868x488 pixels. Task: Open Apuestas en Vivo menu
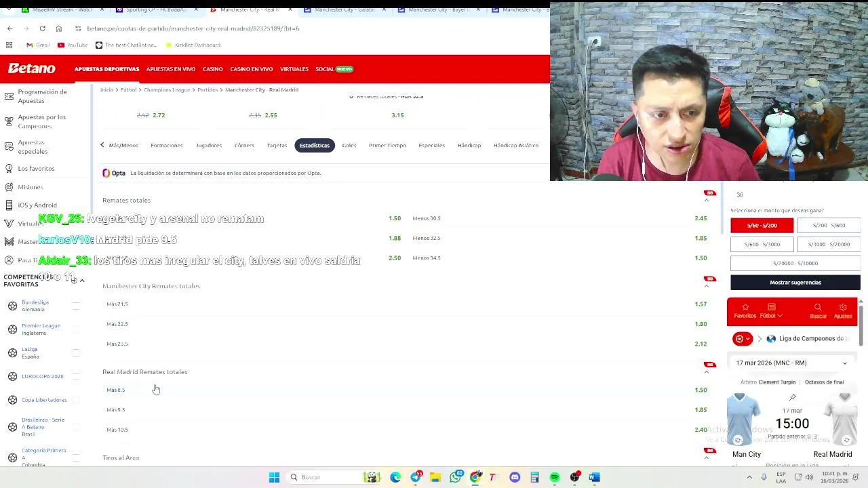(171, 69)
